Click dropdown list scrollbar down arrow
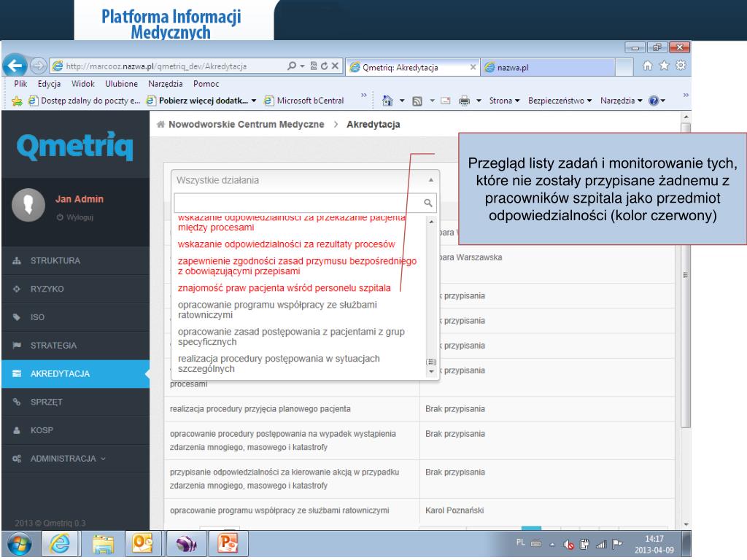This screenshot has width=747, height=560. pyautogui.click(x=431, y=371)
